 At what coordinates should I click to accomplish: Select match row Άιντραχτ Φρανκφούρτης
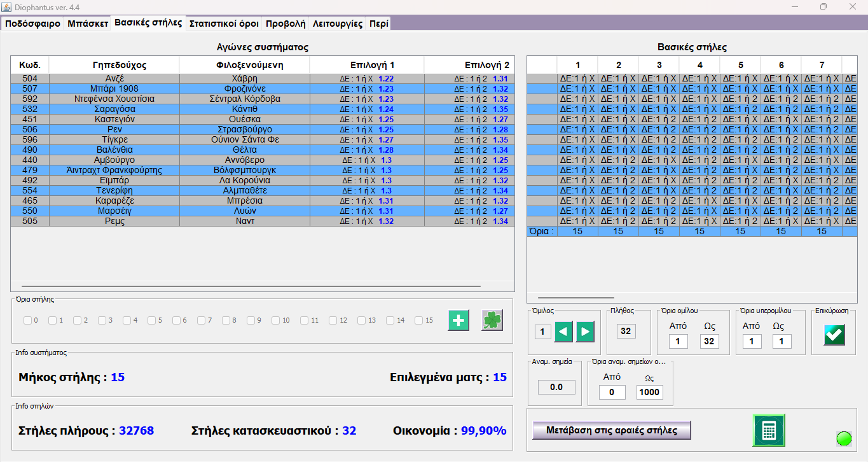pyautogui.click(x=263, y=170)
